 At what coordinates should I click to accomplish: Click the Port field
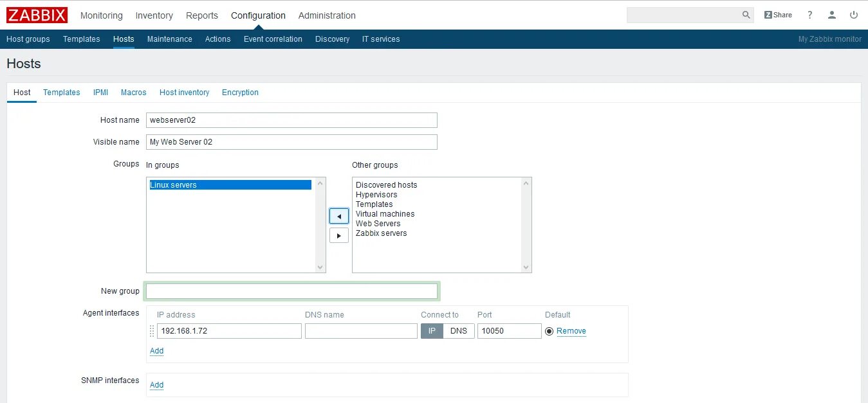(509, 331)
